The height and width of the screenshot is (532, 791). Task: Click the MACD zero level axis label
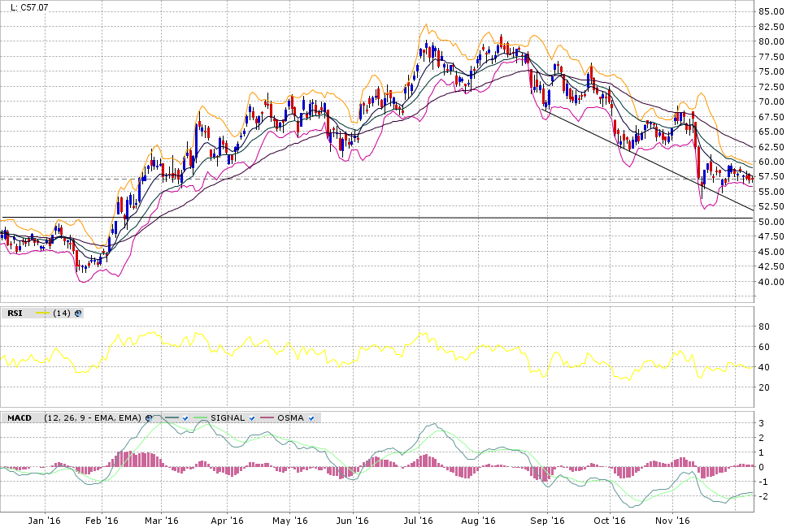[x=761, y=467]
